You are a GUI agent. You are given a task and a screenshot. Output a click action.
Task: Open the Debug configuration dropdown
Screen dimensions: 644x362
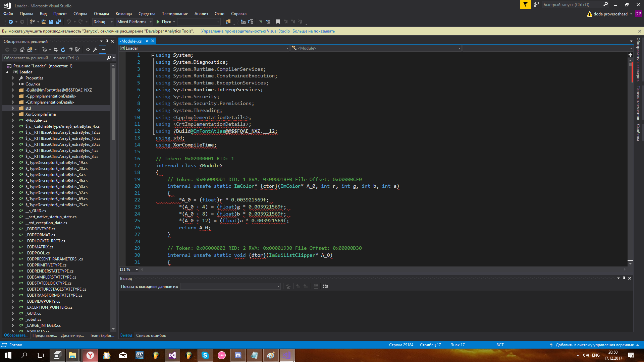point(103,22)
